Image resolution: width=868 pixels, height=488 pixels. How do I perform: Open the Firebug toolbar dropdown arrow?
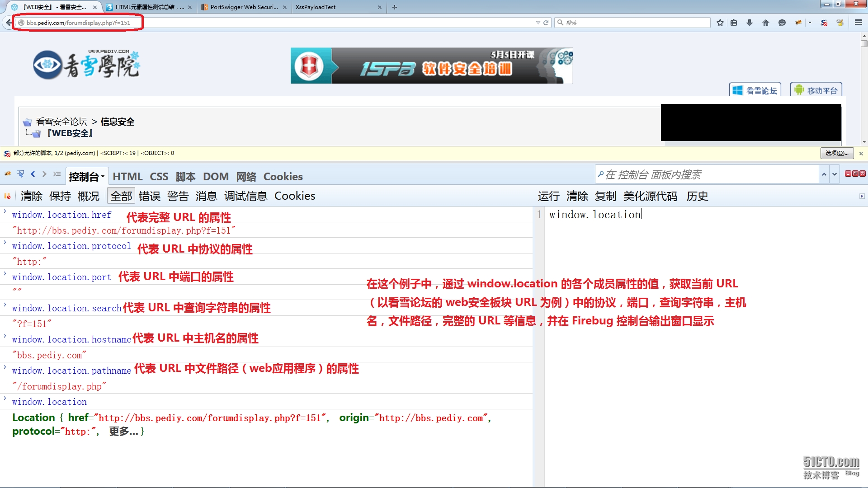click(x=810, y=23)
